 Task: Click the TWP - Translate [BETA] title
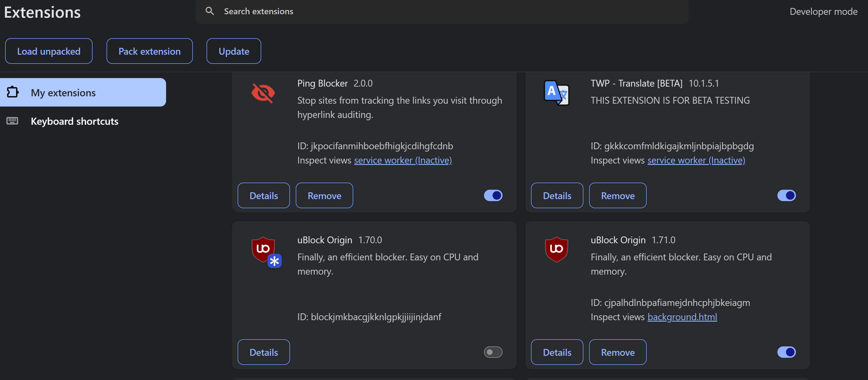click(x=636, y=83)
